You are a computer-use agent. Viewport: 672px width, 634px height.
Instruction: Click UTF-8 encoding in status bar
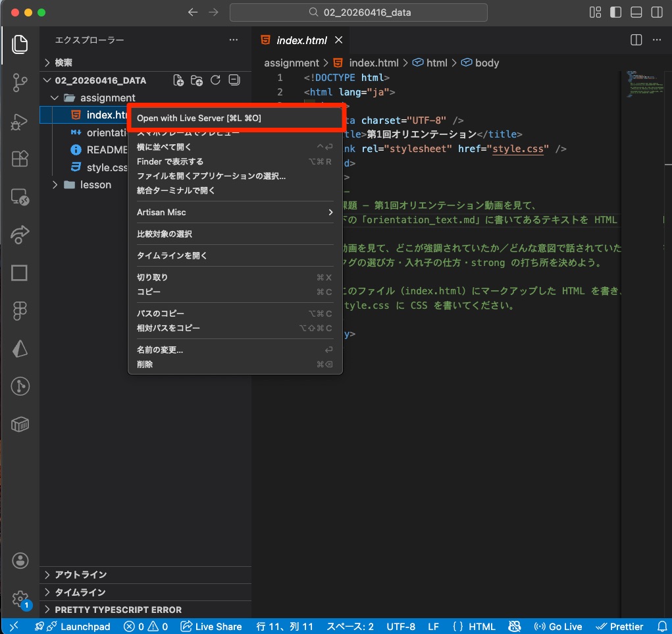(x=401, y=626)
